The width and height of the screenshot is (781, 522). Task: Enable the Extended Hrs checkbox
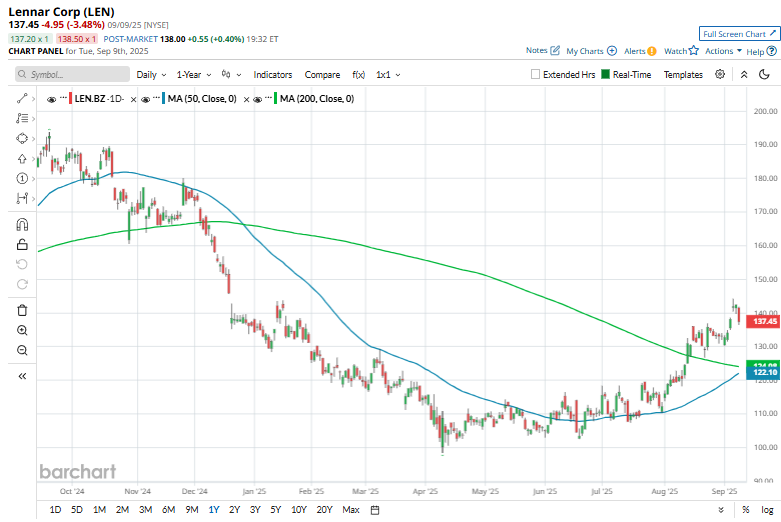coord(535,74)
